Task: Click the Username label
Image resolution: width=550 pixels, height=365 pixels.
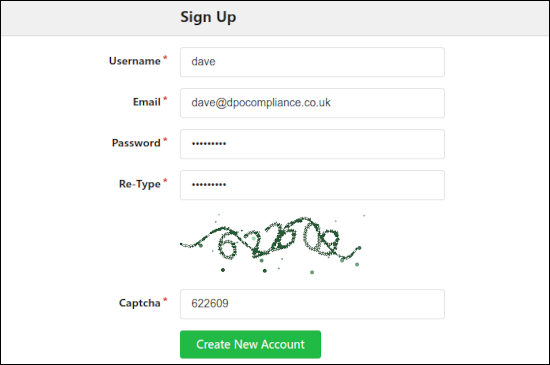Action: 135,61
